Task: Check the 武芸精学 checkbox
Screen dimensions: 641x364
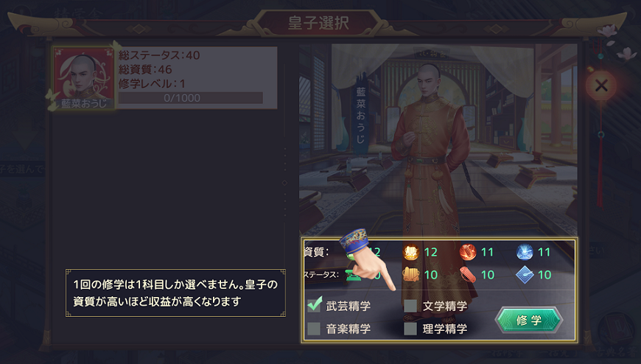Action: coord(314,305)
